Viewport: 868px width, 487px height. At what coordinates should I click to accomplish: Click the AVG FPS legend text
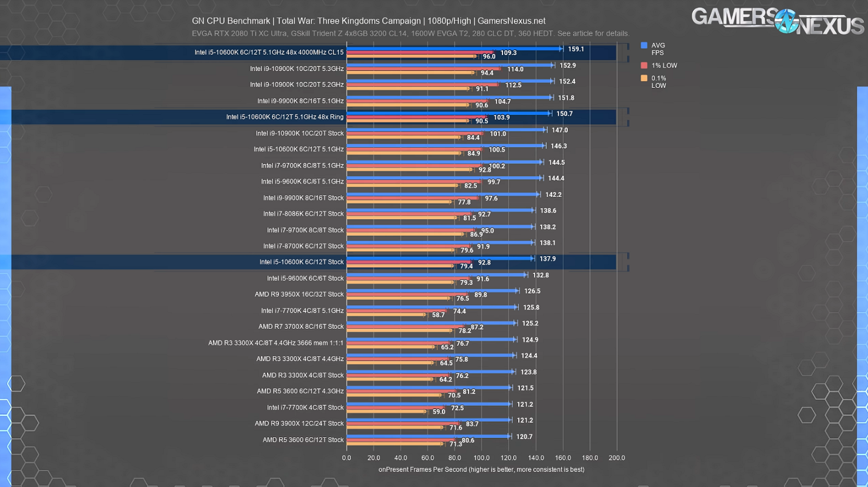pyautogui.click(x=658, y=49)
